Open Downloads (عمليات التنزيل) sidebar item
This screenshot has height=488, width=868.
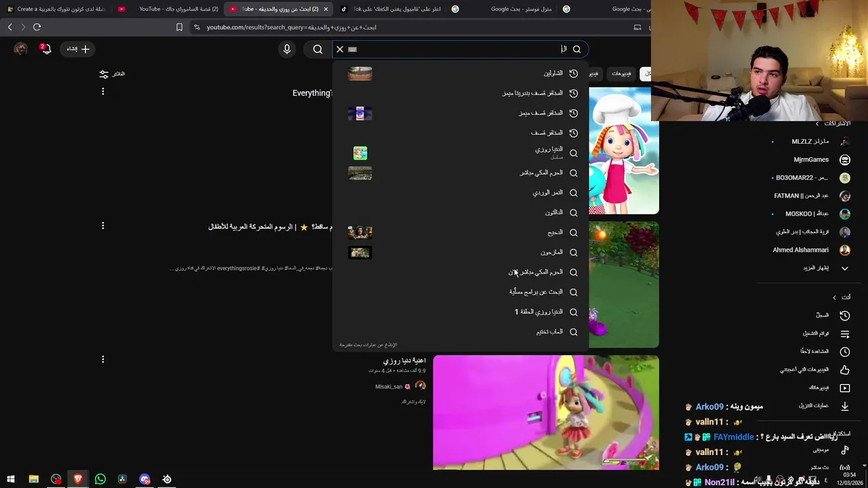point(823,406)
